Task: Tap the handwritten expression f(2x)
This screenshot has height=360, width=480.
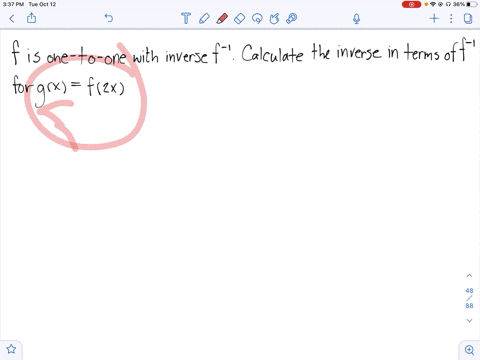Action: click(106, 87)
